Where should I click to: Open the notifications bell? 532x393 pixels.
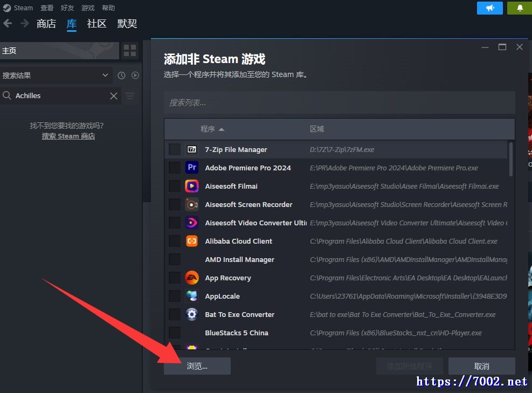[x=520, y=8]
